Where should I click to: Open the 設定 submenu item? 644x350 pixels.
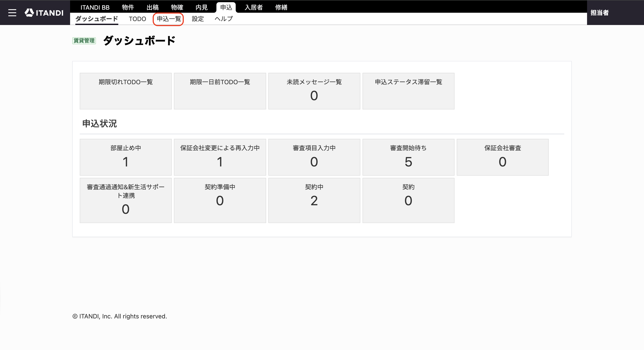(198, 19)
